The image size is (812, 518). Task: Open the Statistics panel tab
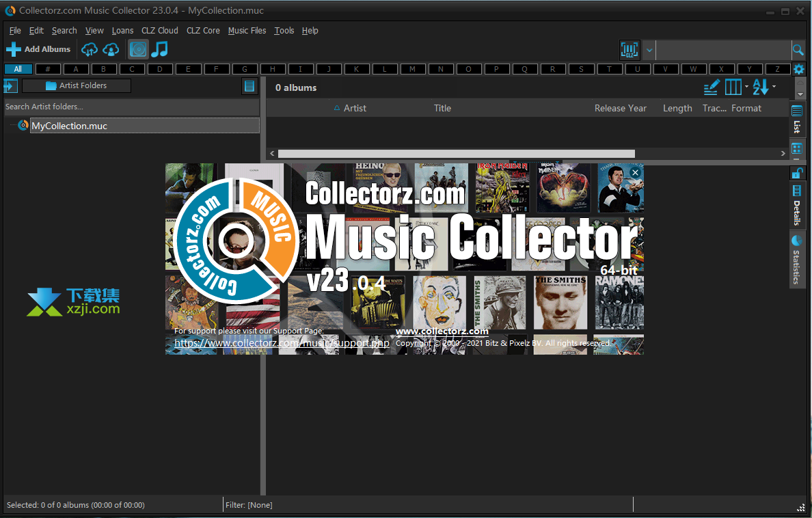tap(796, 260)
